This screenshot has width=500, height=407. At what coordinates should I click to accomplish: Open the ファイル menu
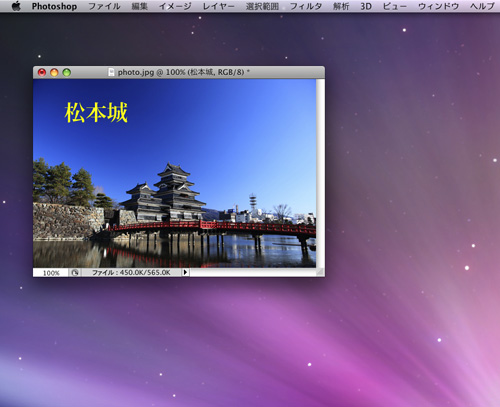[x=104, y=6]
